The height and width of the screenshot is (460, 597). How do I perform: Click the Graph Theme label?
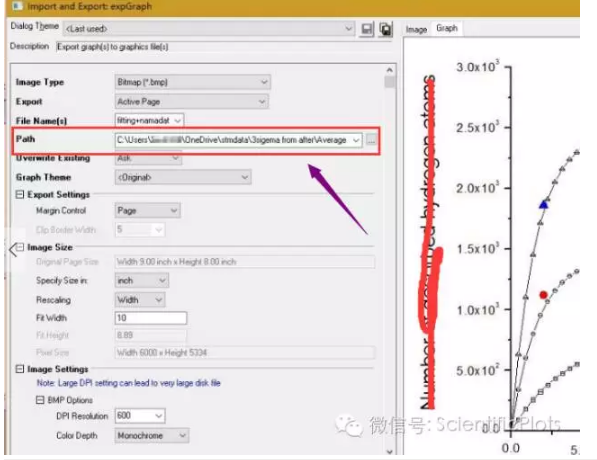pyautogui.click(x=43, y=177)
